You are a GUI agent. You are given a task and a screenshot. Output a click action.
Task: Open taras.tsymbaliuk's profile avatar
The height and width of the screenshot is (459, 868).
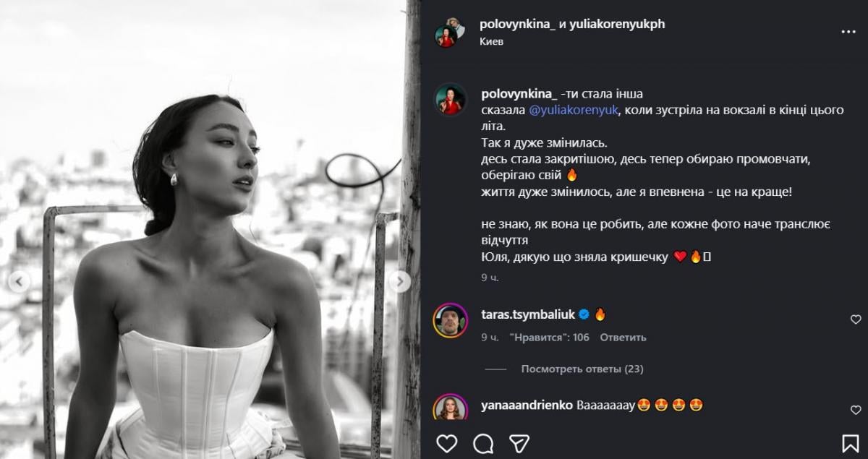[450, 320]
